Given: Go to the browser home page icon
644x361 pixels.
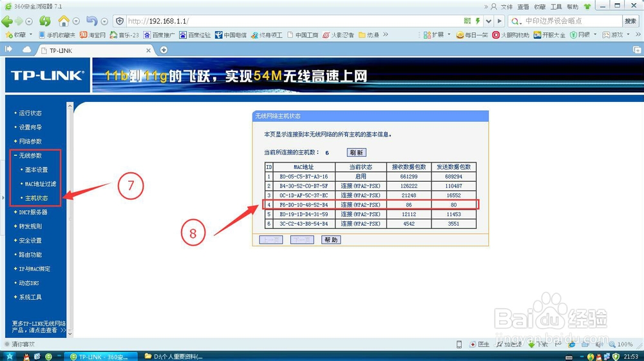Looking at the screenshot, I should [64, 21].
